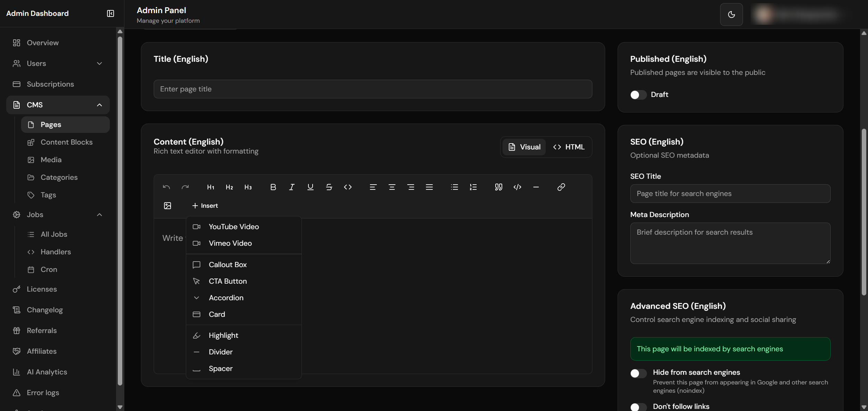The height and width of the screenshot is (411, 868).
Task: Align text right
Action: (411, 187)
